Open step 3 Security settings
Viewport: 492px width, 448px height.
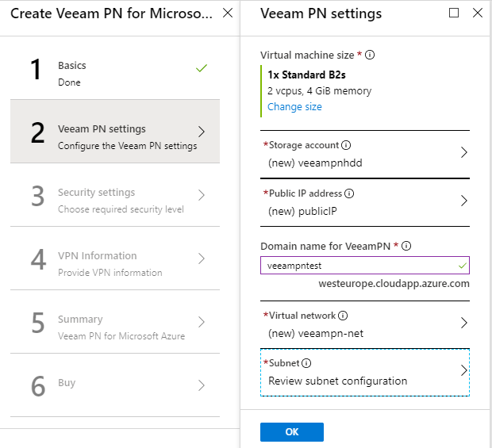click(115, 195)
